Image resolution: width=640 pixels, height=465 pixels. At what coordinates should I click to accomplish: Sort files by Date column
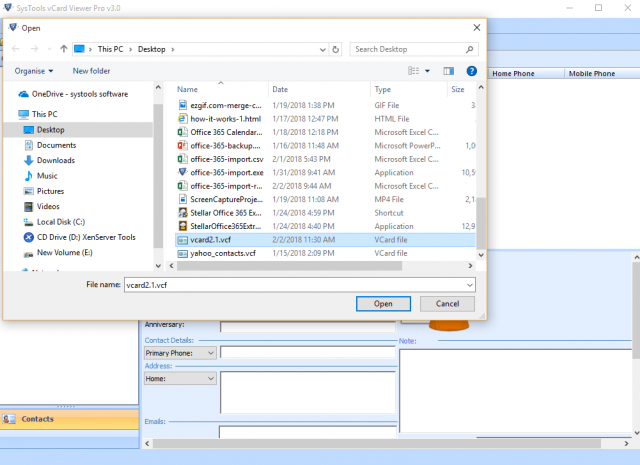tap(280, 89)
